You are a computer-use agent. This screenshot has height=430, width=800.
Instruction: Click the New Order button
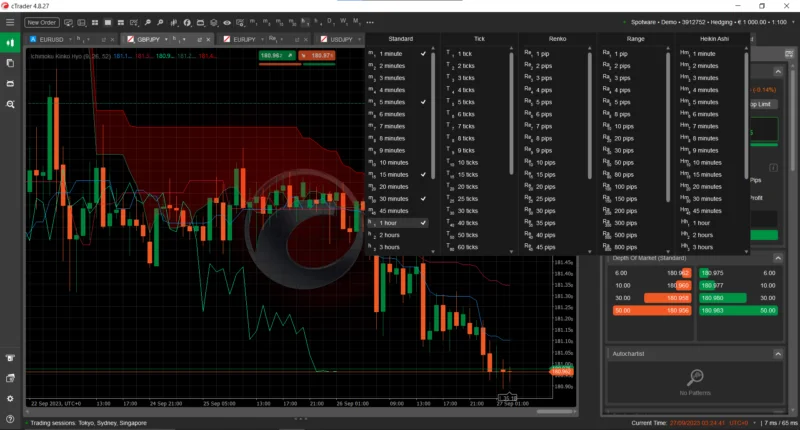click(41, 21)
